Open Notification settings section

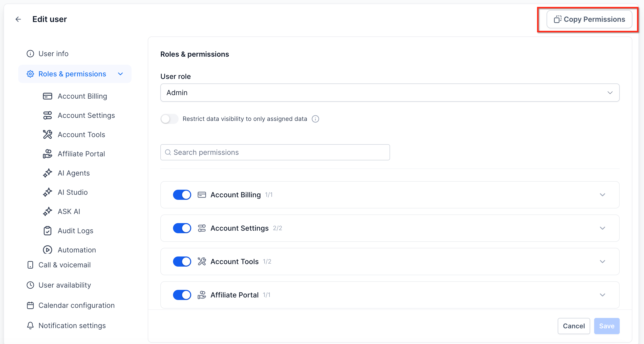coord(72,326)
